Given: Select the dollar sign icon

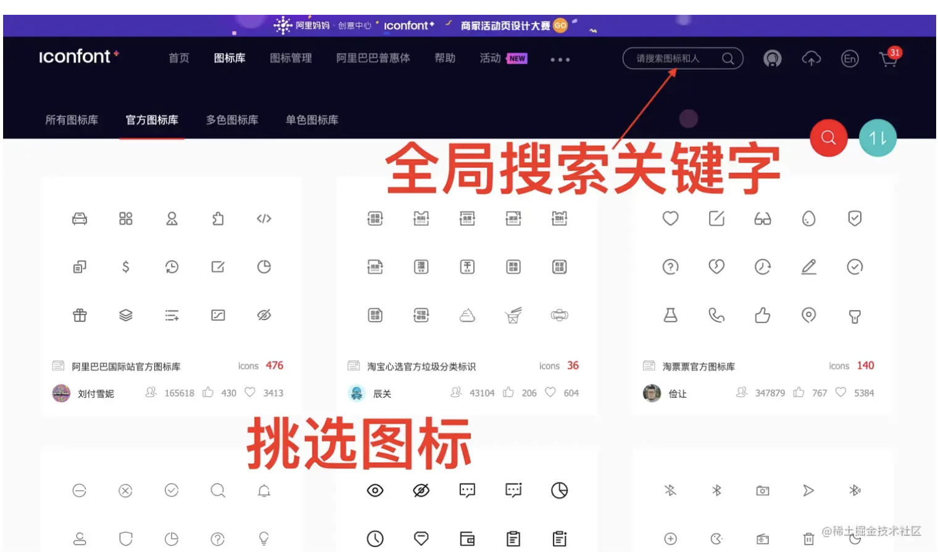Looking at the screenshot, I should (x=126, y=266).
